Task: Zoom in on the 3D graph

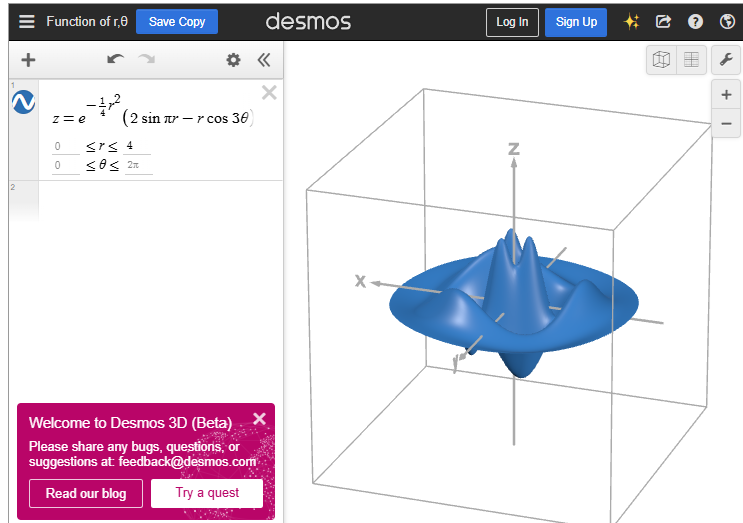Action: coord(727,95)
